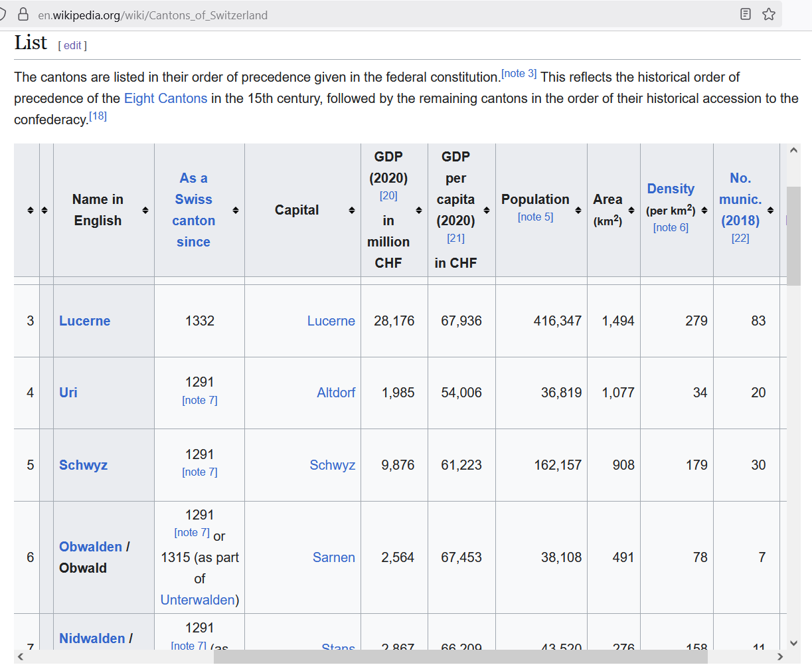This screenshot has width=812, height=669.
Task: Toggle reader view icon in address bar
Action: point(746,14)
